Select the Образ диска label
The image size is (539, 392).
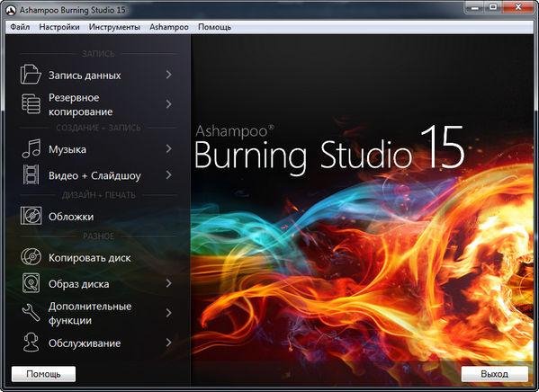click(78, 284)
